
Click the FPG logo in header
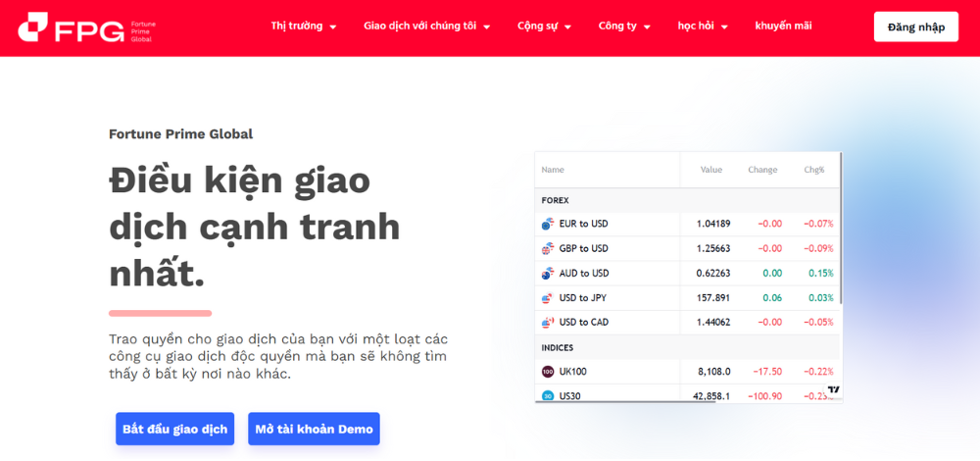point(87,26)
